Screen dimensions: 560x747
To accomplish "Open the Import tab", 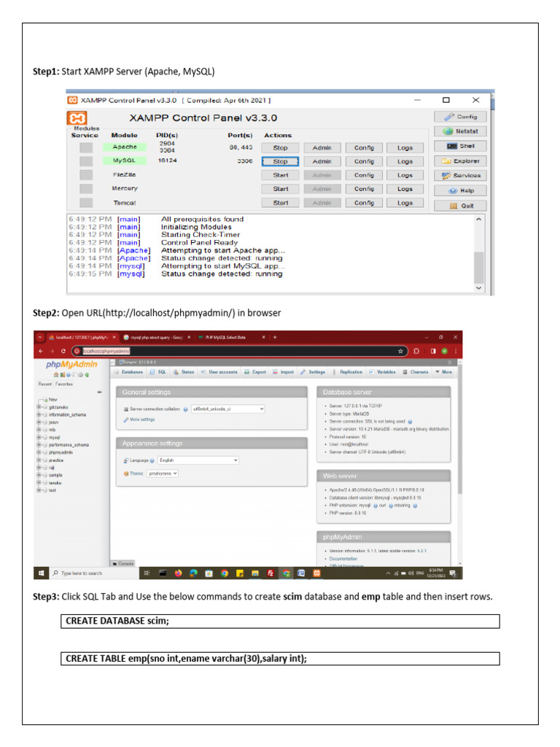I will (284, 372).
